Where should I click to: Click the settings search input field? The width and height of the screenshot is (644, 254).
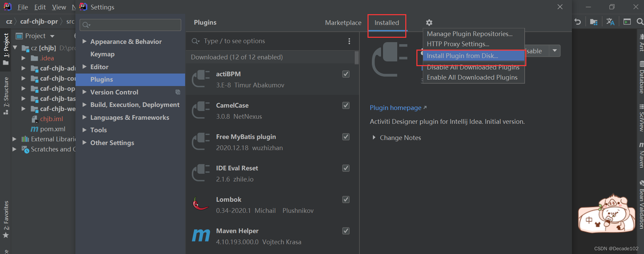click(x=130, y=25)
